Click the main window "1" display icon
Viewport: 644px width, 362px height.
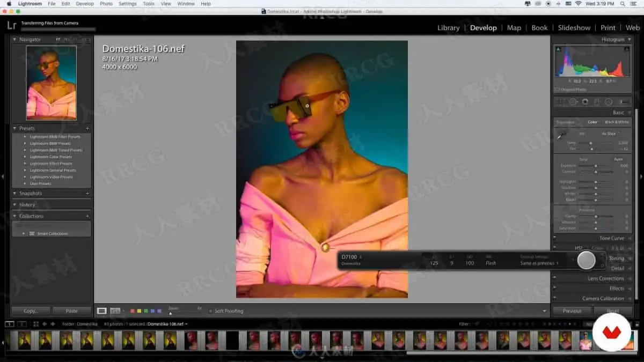tap(10, 324)
